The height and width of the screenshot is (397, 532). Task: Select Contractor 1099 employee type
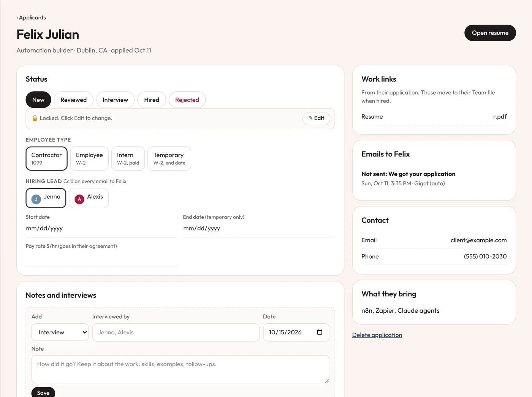(x=46, y=158)
